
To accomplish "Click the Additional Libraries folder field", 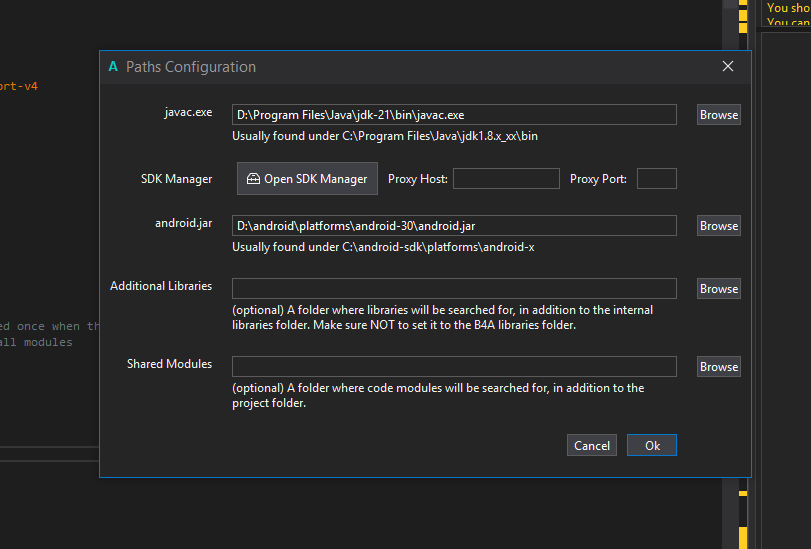I will [x=454, y=289].
